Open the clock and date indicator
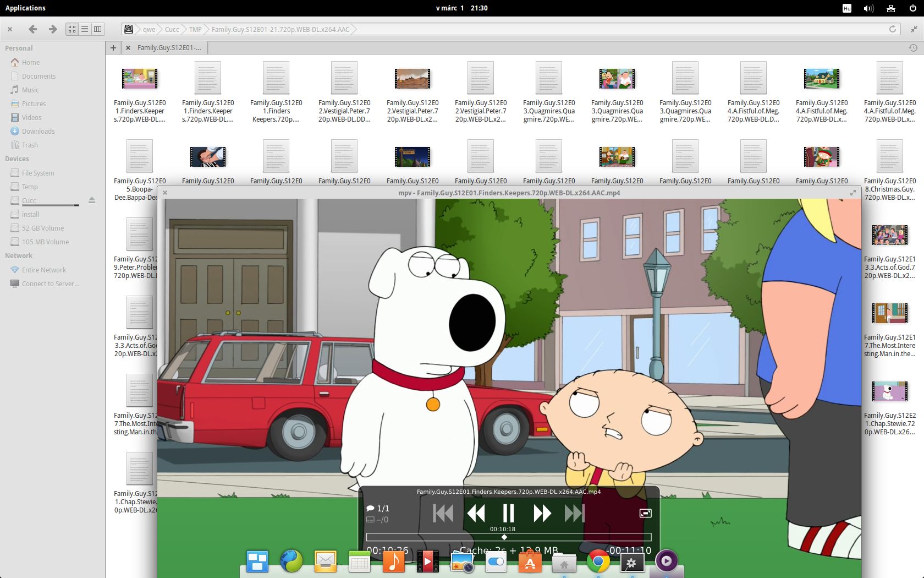This screenshot has height=578, width=924. (461, 8)
